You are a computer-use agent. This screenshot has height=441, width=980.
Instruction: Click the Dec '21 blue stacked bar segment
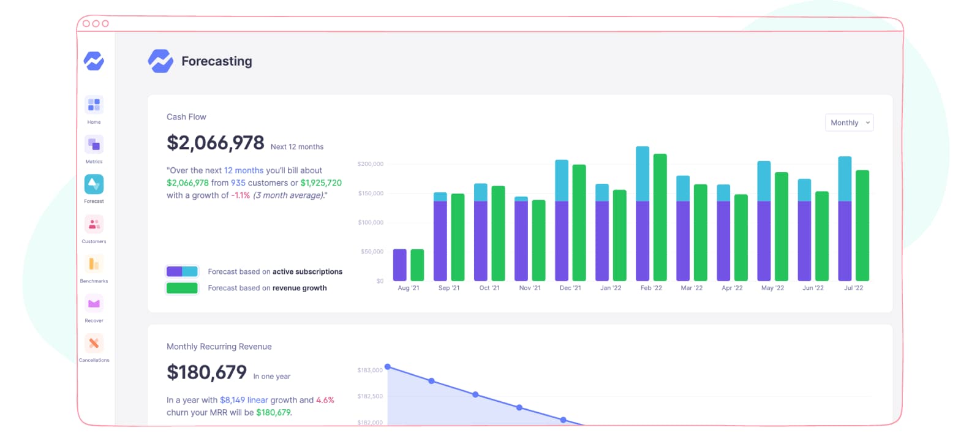tap(562, 181)
